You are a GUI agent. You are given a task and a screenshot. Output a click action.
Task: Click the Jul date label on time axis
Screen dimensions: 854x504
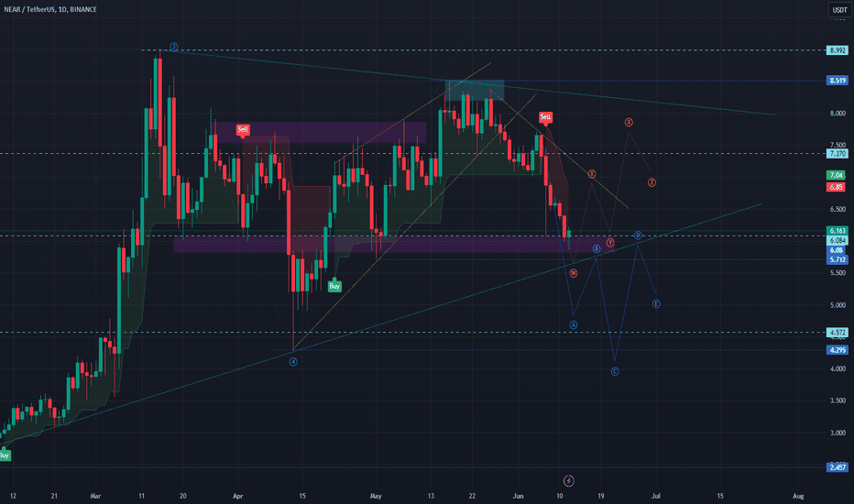pyautogui.click(x=656, y=497)
